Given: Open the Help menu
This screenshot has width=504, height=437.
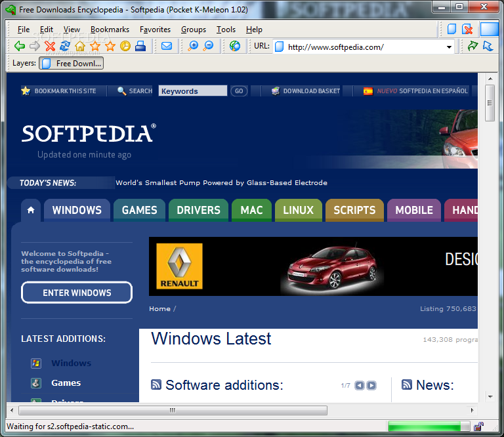Looking at the screenshot, I should [254, 30].
